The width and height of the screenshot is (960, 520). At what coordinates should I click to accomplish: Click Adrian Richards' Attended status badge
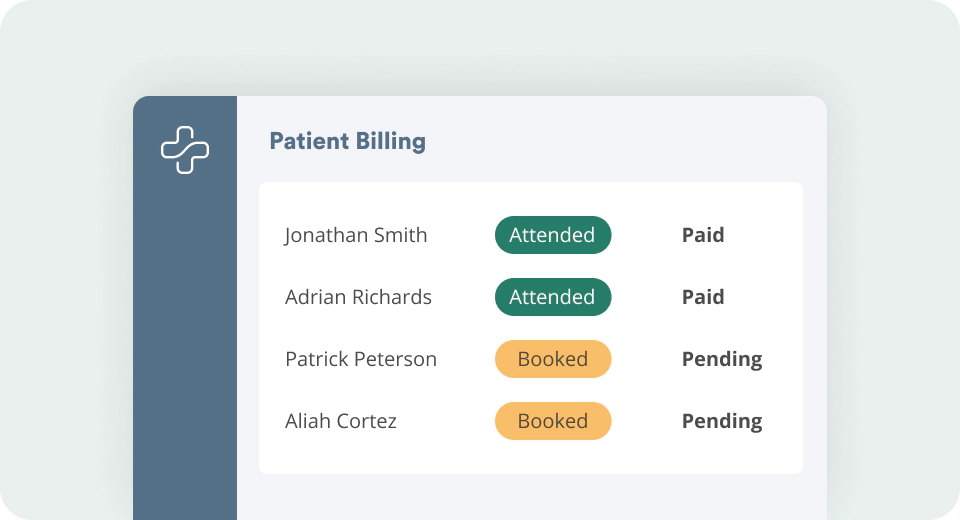pos(553,297)
